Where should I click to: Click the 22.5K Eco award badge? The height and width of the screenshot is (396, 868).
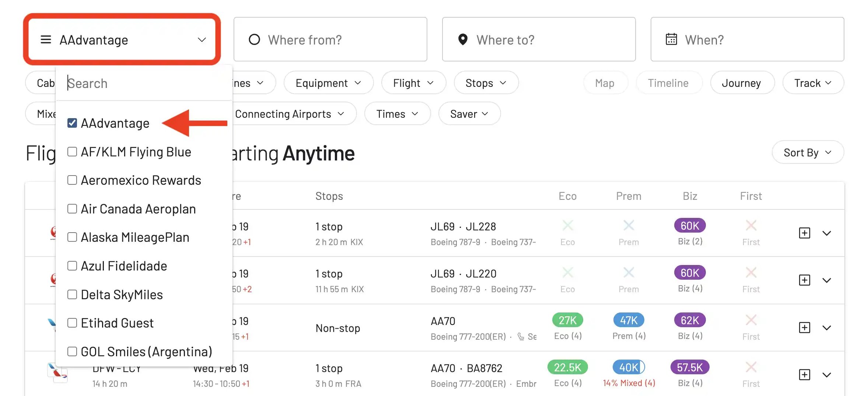tap(567, 367)
